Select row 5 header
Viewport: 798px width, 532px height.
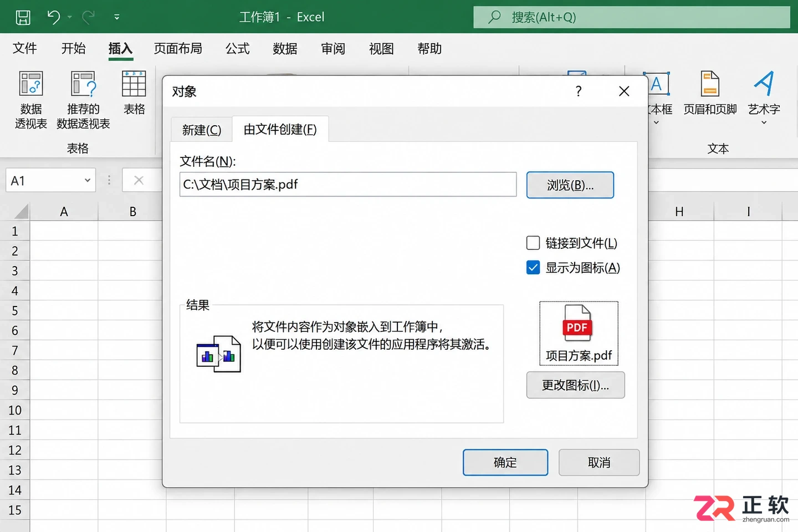15,311
